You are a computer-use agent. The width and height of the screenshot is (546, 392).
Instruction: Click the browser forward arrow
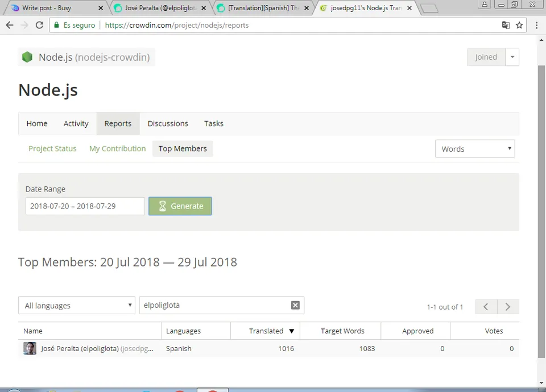(x=24, y=25)
